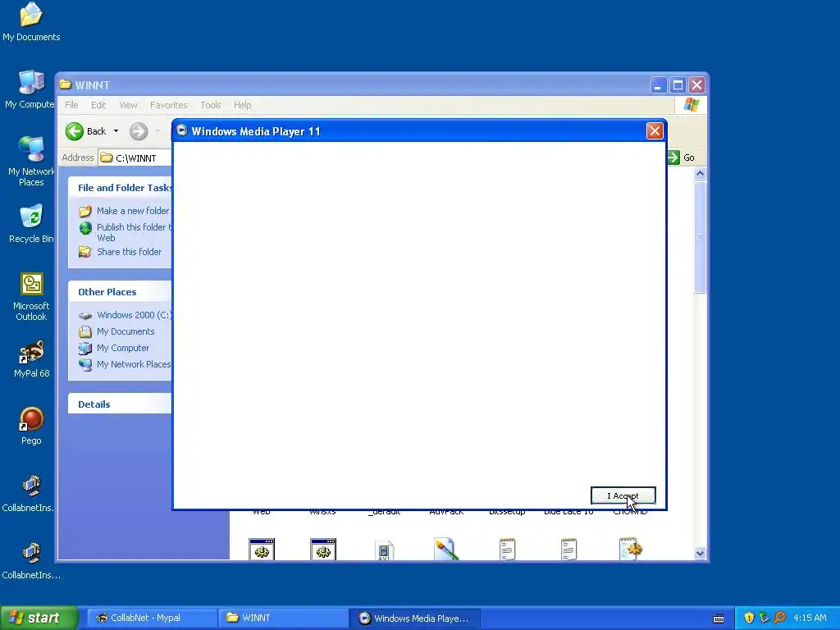Screen dimensions: 840x630
Task: Click the Start button
Action: [39, 618]
